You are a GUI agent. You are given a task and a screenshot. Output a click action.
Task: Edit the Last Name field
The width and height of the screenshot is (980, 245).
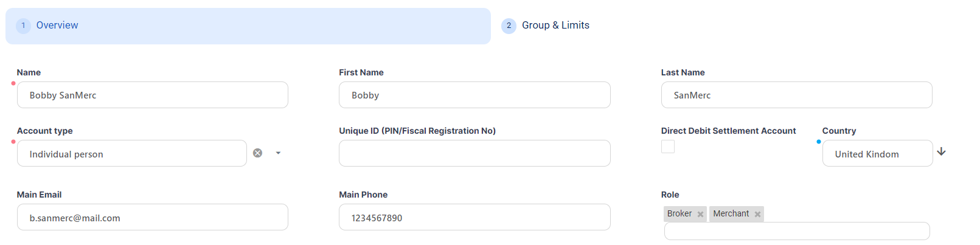796,95
